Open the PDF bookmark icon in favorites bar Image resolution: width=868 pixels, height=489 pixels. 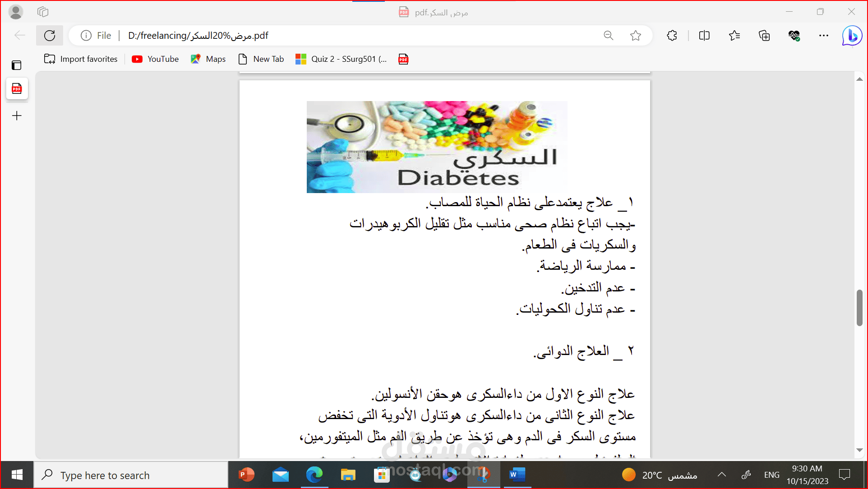point(403,59)
